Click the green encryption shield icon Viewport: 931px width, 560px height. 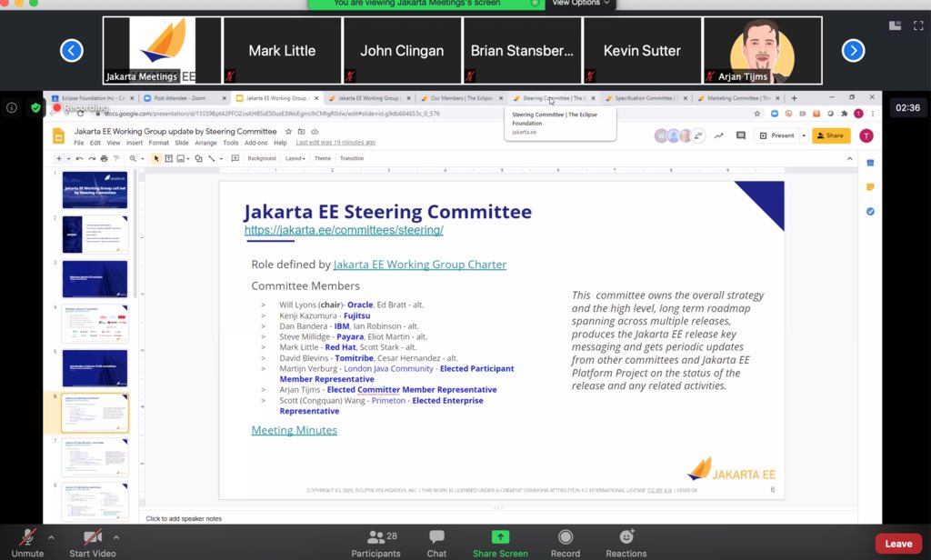point(35,107)
